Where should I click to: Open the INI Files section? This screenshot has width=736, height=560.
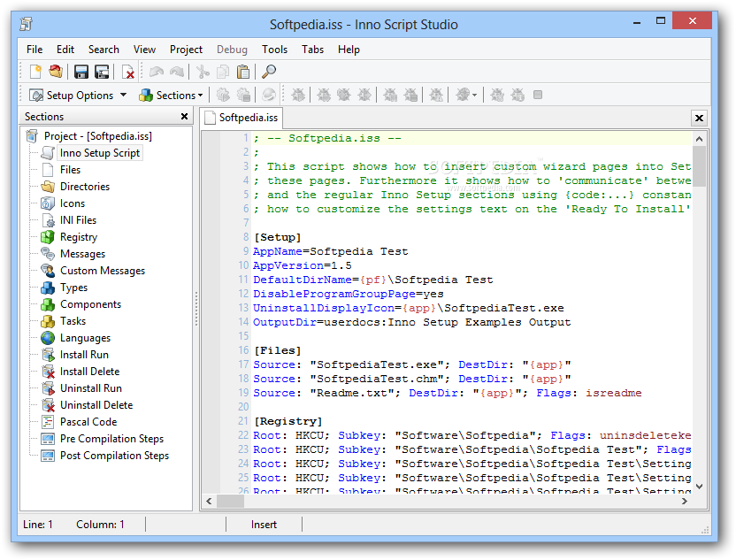point(79,220)
